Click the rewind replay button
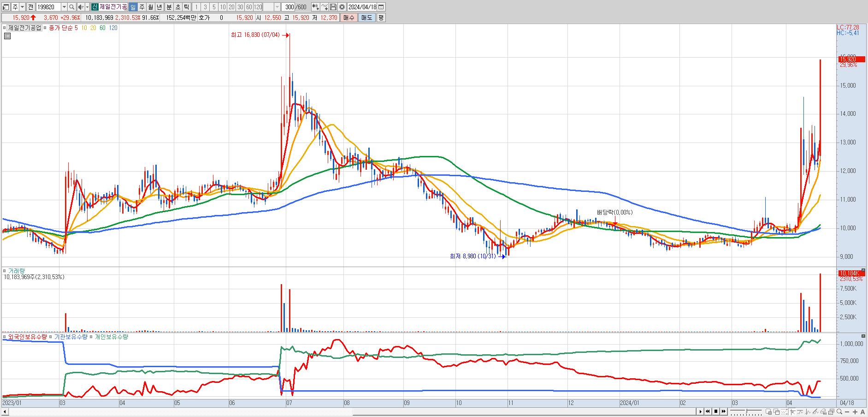Image resolution: width=868 pixels, height=417 pixels. pos(708,411)
